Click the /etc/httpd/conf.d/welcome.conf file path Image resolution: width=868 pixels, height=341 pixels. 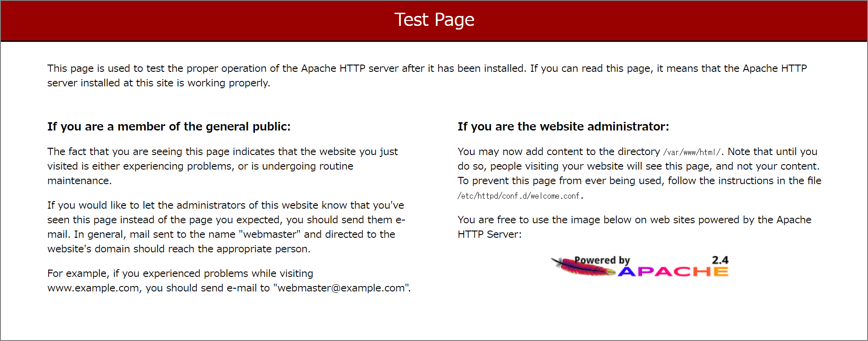coord(520,196)
